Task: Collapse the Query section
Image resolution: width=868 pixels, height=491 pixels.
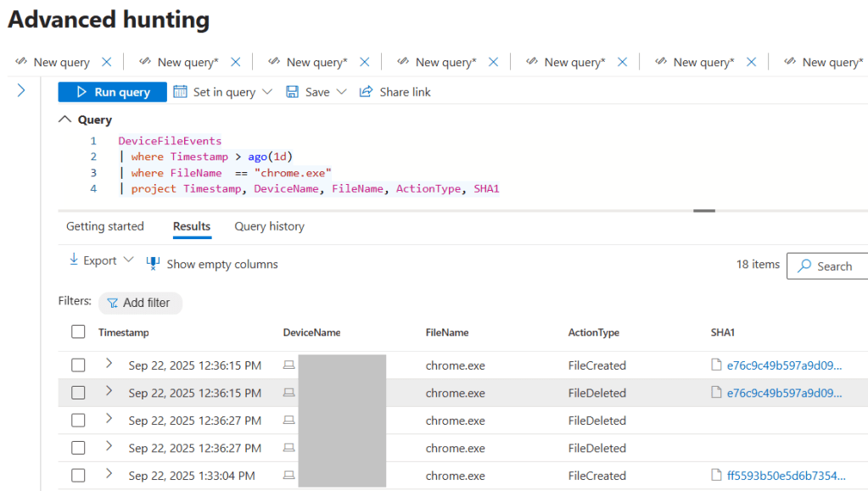Action: [x=65, y=120]
